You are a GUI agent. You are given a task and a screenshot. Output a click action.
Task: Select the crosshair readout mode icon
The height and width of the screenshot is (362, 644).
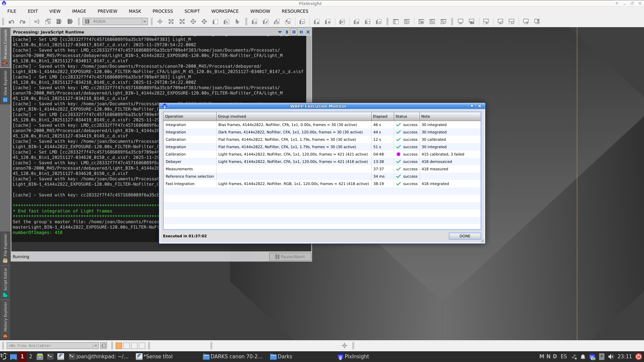tap(160, 22)
